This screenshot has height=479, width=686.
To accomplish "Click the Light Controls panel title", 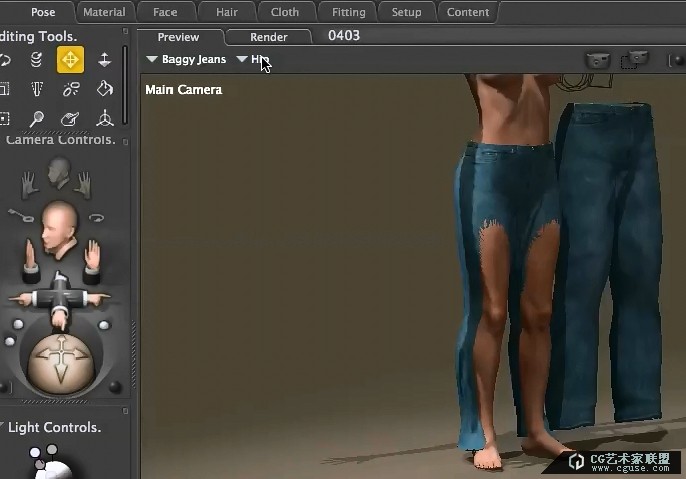I will pyautogui.click(x=55, y=427).
